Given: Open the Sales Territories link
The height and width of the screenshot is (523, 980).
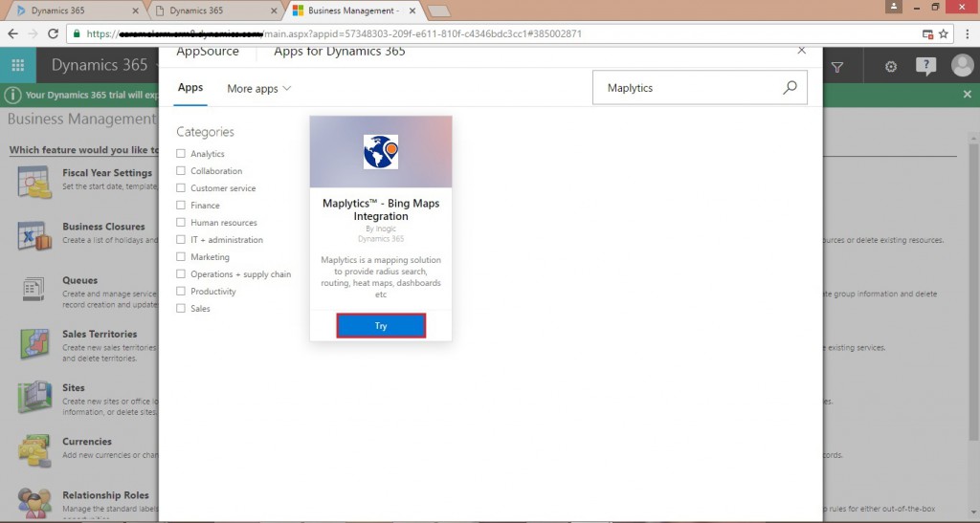Looking at the screenshot, I should point(100,334).
